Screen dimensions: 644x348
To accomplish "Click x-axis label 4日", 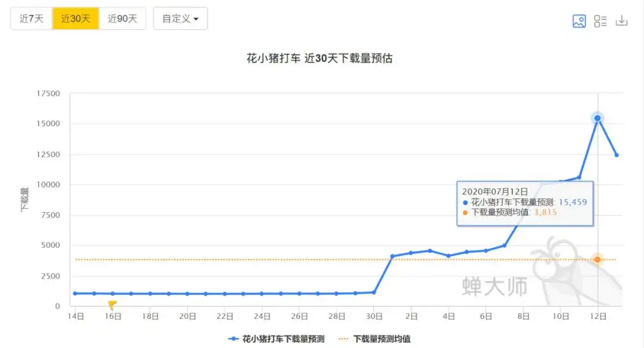I will [x=449, y=316].
